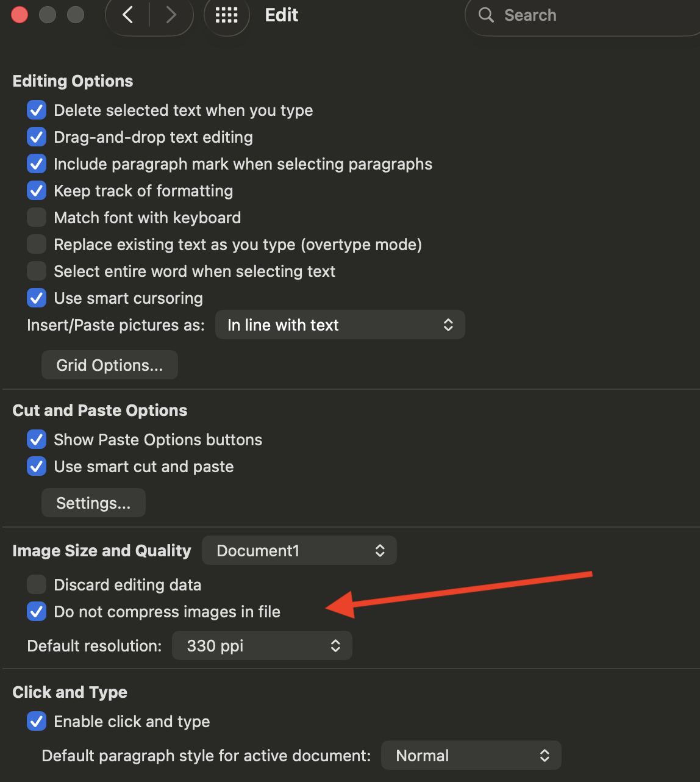Click the search magnifier icon
700x782 pixels.
[486, 15]
